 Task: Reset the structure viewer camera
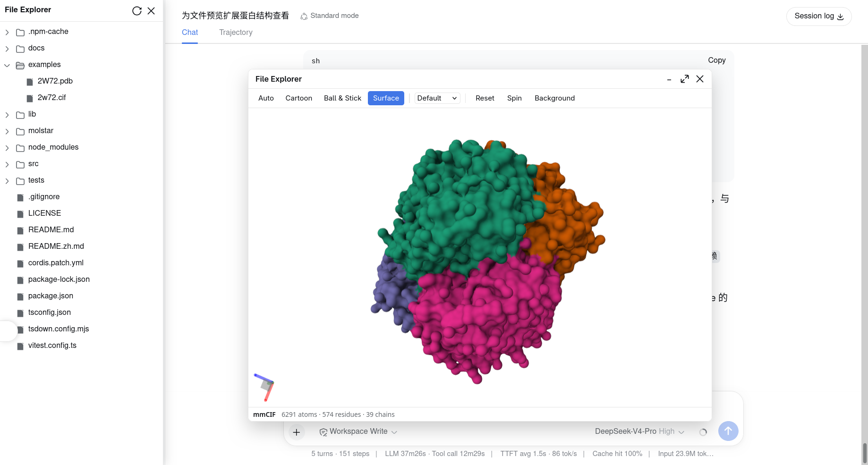(x=485, y=98)
